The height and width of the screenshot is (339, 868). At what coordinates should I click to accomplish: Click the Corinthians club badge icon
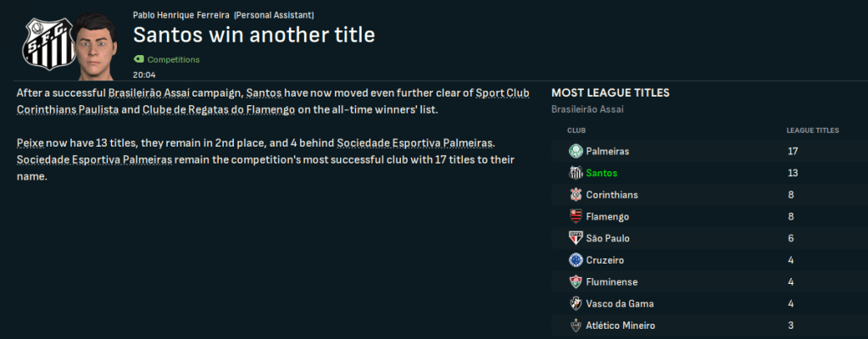click(576, 195)
